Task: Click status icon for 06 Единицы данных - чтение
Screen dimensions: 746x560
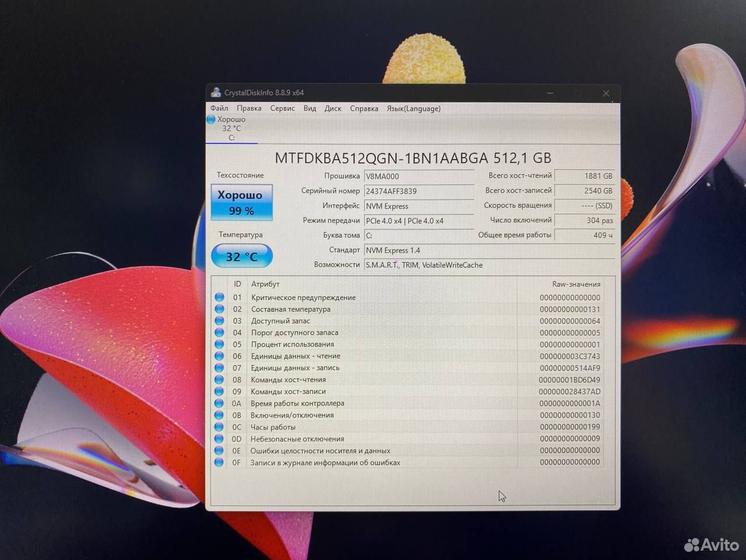Action: (x=219, y=356)
